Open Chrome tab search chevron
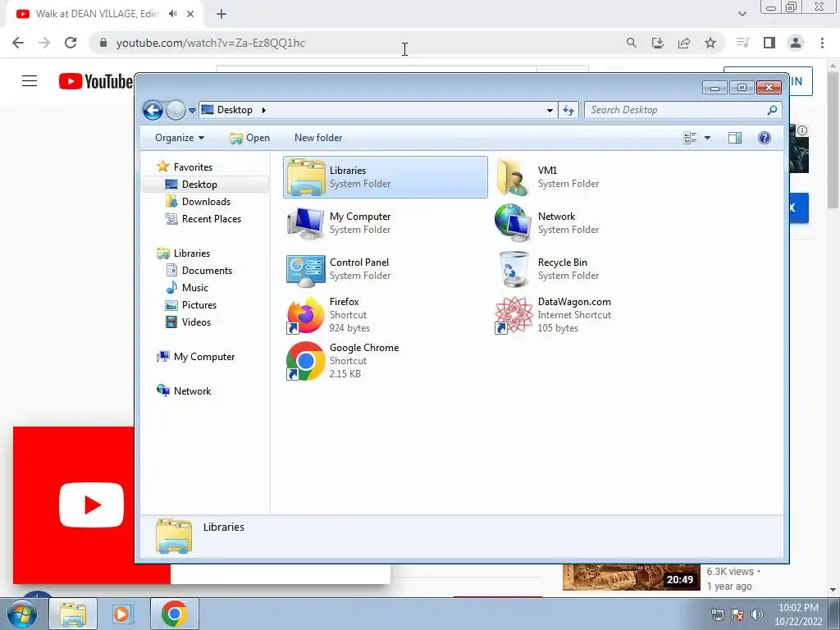The width and height of the screenshot is (840, 630). pos(742,14)
